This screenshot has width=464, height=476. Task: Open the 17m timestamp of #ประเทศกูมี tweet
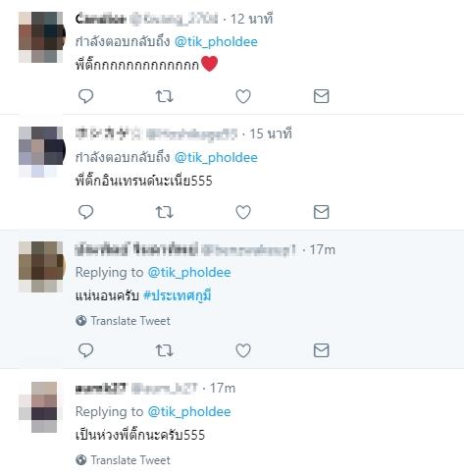point(322,250)
